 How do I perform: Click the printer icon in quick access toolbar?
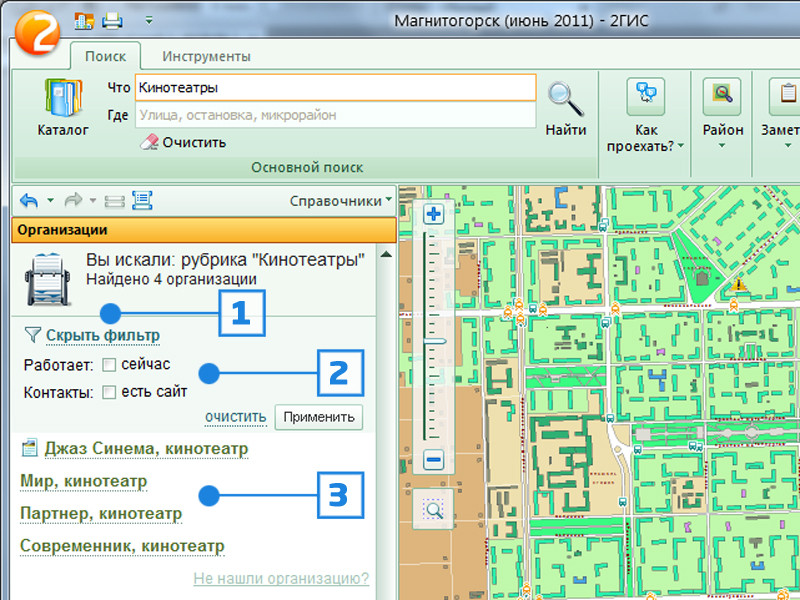[112, 21]
